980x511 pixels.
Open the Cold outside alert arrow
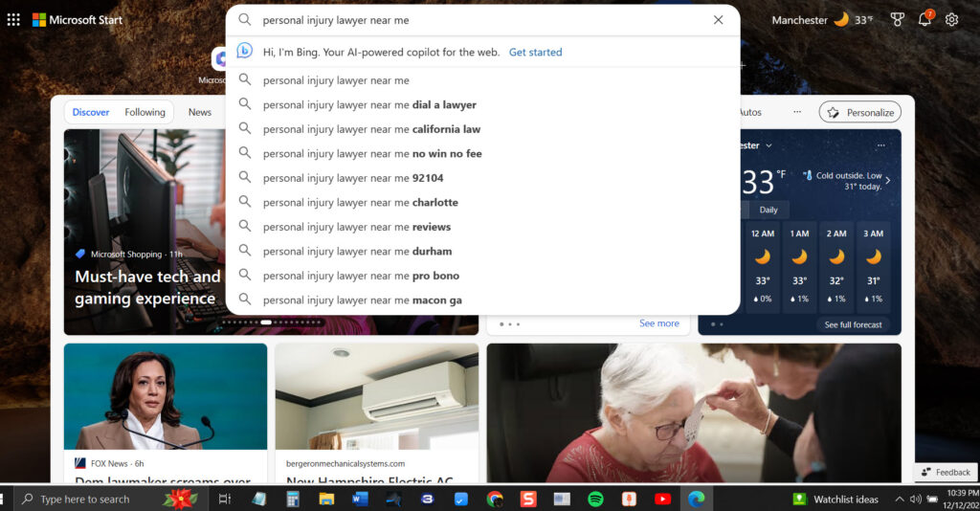point(887,181)
